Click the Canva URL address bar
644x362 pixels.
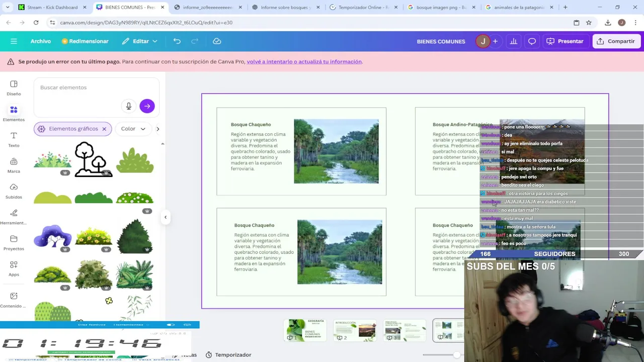click(312, 23)
